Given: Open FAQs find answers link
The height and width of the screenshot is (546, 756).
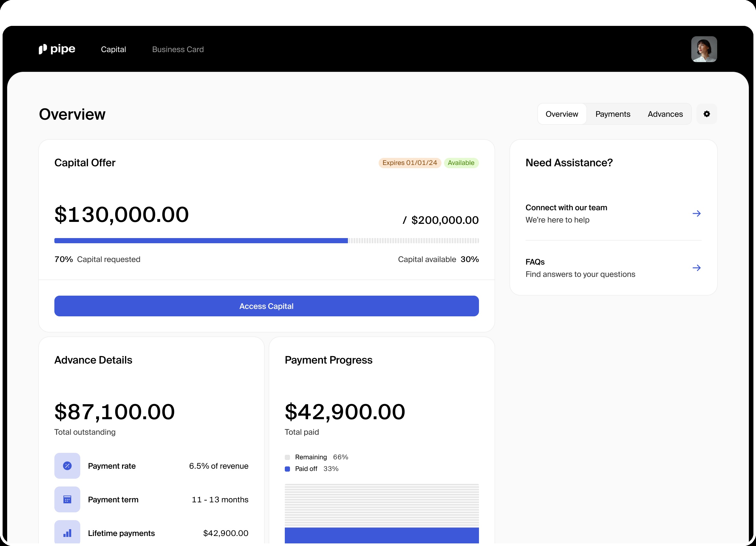Looking at the screenshot, I should (x=613, y=268).
